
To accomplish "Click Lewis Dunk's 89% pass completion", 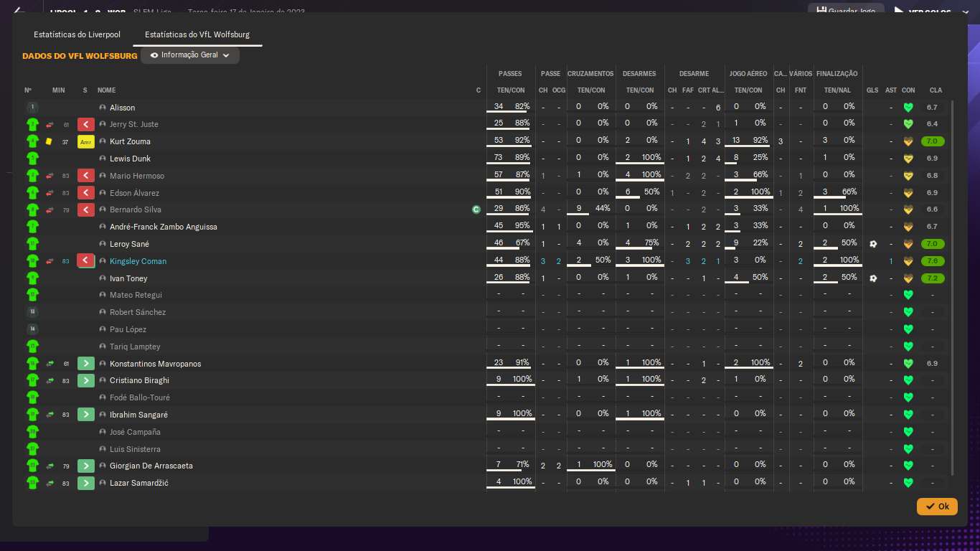I will [522, 157].
